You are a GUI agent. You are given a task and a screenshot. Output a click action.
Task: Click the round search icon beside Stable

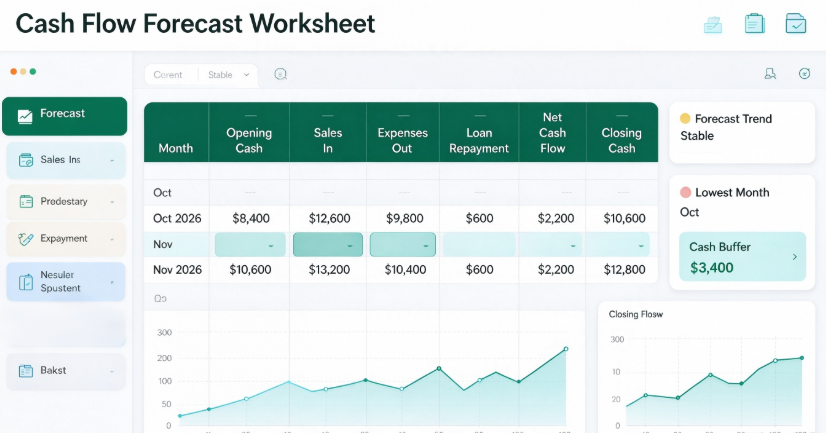tap(281, 74)
